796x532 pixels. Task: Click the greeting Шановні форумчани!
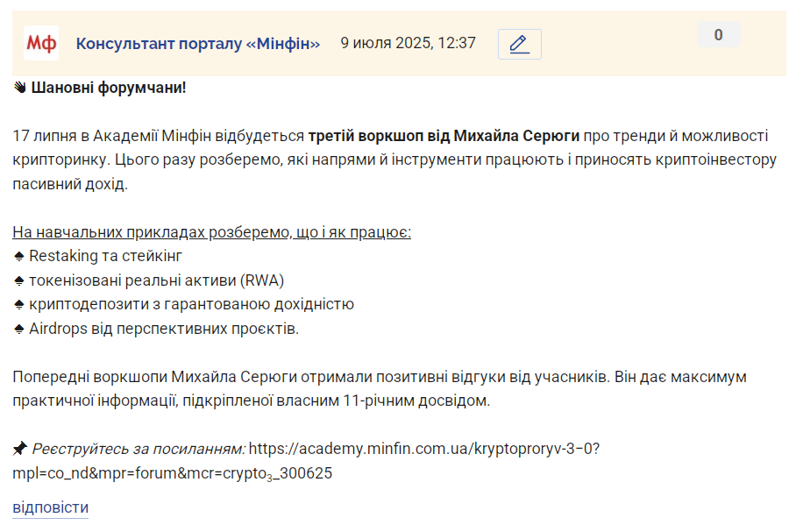coord(109,88)
